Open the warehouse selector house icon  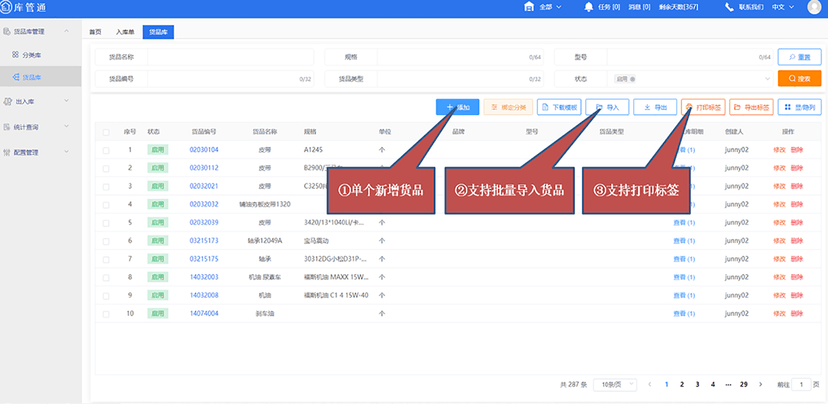[x=529, y=6]
